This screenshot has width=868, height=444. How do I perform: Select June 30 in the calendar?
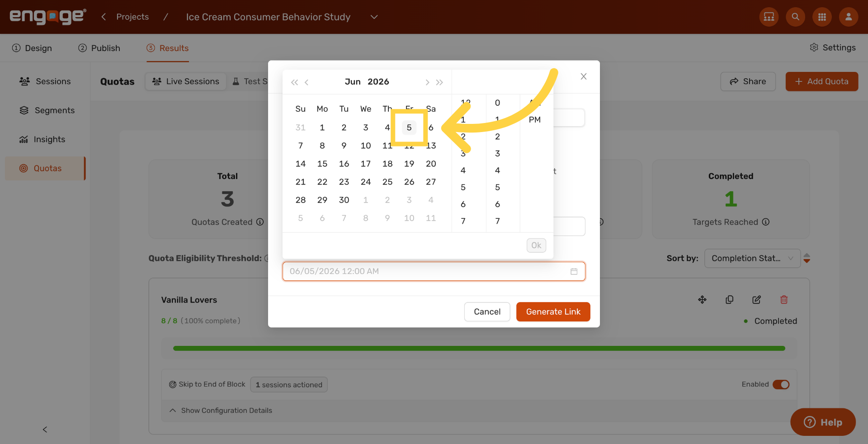tap(344, 200)
